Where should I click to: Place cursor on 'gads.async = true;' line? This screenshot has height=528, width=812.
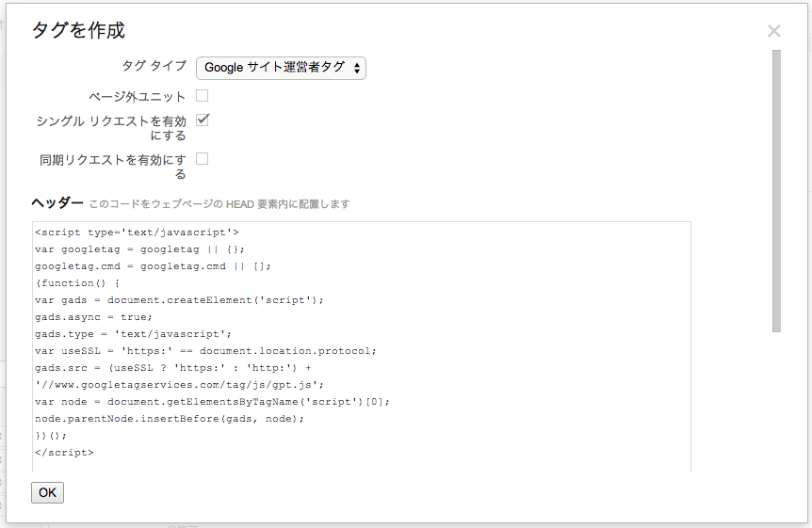point(93,316)
